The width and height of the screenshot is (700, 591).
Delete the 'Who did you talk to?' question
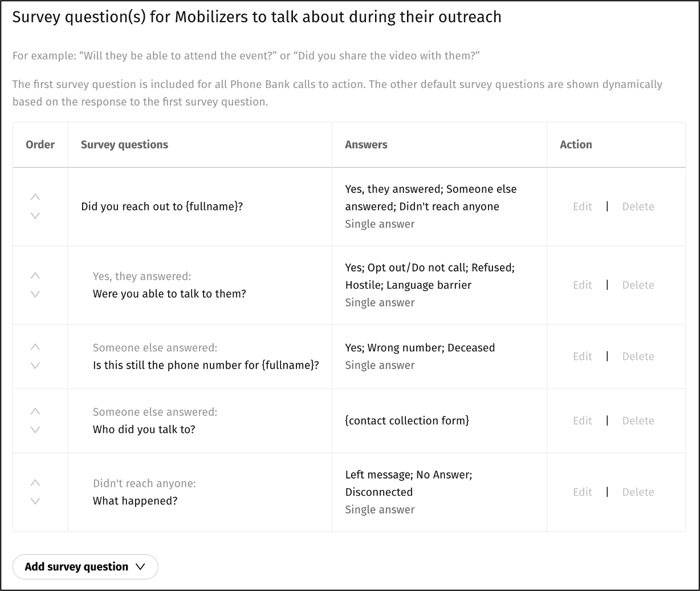point(638,421)
